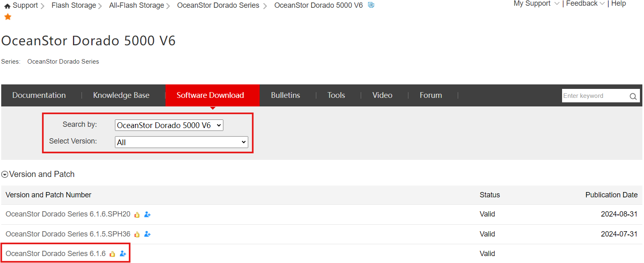644x263 pixels.
Task: Open the Select Version dropdown
Action: point(181,142)
